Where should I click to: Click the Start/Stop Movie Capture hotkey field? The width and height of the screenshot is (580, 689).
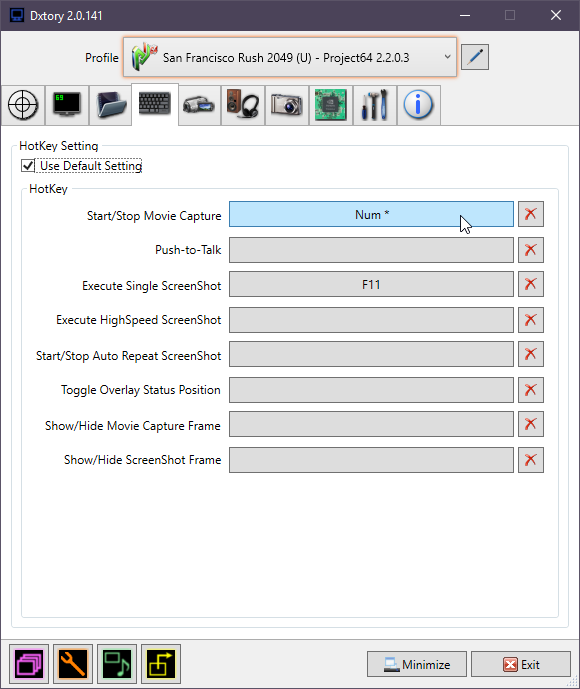371,214
